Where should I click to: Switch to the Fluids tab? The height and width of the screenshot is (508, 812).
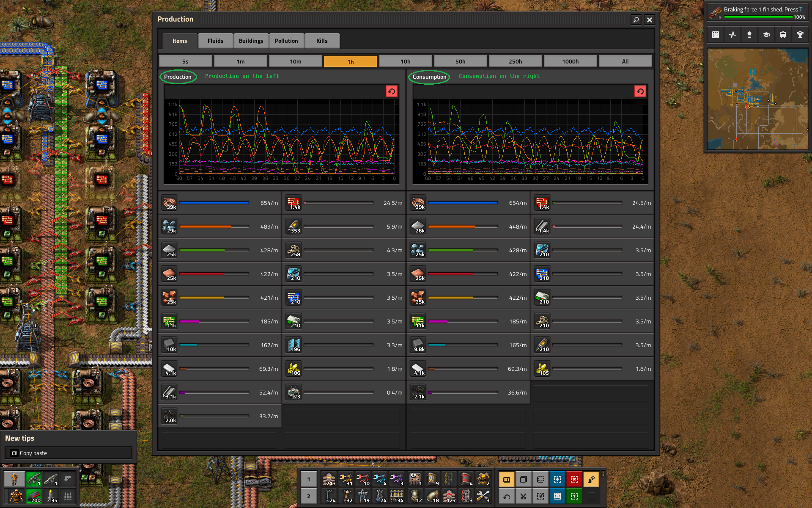click(x=215, y=41)
